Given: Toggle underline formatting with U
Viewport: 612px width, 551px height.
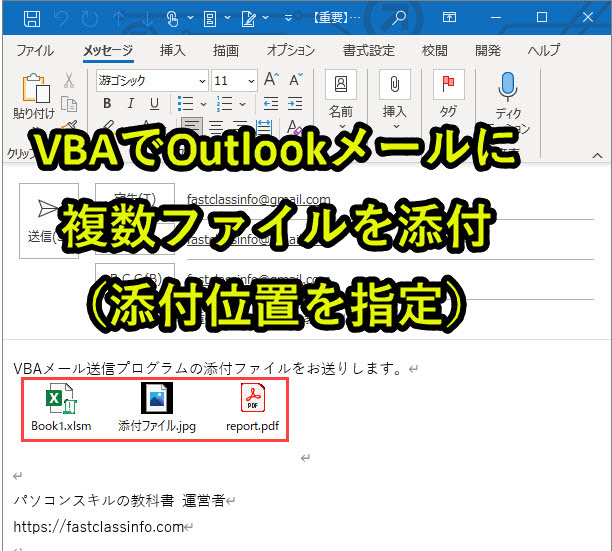Looking at the screenshot, I should (155, 103).
